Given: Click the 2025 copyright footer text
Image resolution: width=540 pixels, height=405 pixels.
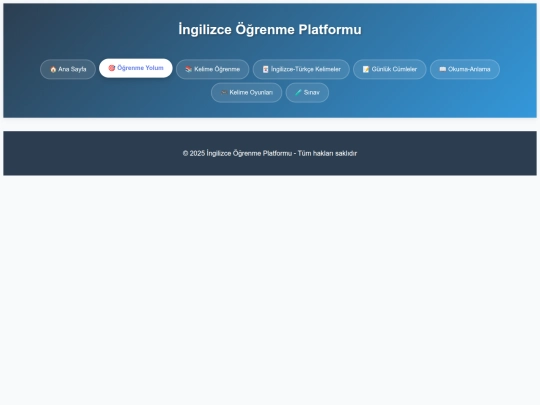Looking at the screenshot, I should pyautogui.click(x=270, y=153).
